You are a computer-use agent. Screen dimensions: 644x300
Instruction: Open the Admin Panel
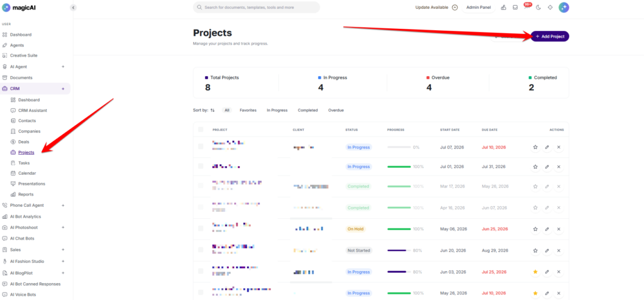point(479,8)
